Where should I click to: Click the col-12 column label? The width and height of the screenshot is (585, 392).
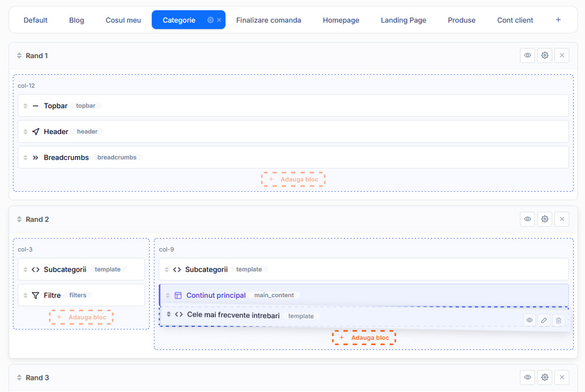pos(26,85)
